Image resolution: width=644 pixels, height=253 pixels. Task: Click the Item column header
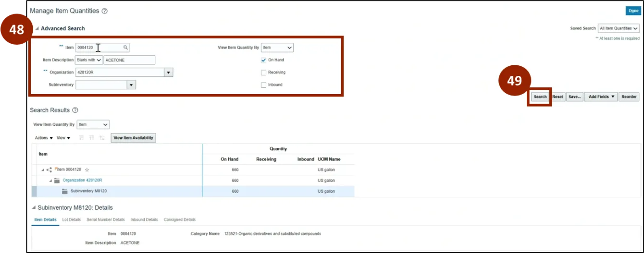click(x=43, y=154)
